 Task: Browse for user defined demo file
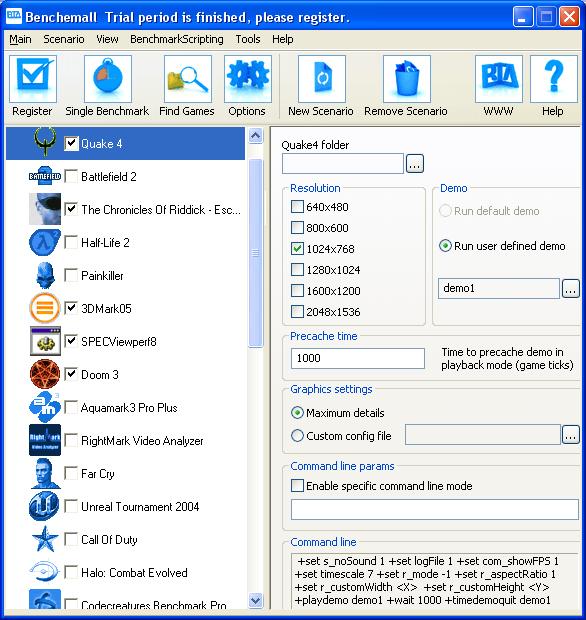pos(570,289)
